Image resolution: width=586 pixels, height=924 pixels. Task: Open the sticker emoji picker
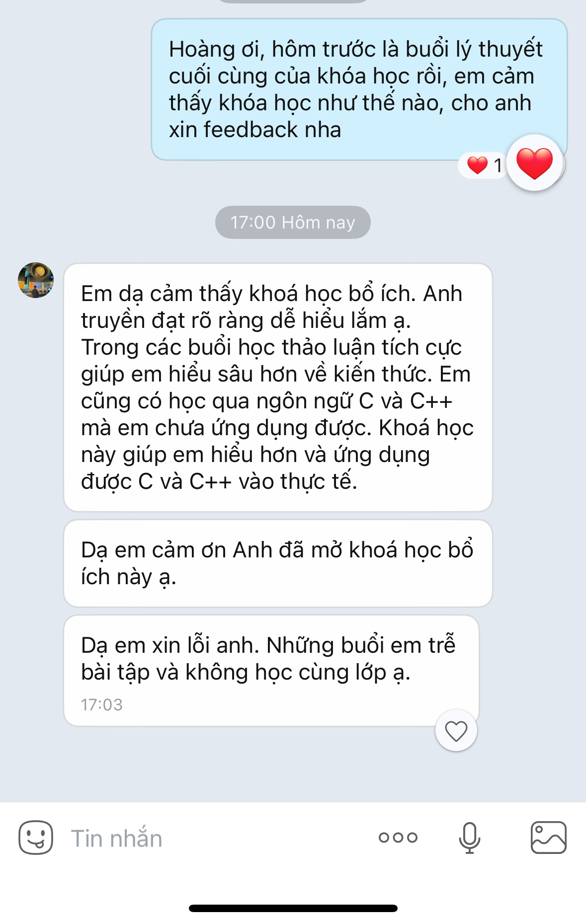point(36,838)
